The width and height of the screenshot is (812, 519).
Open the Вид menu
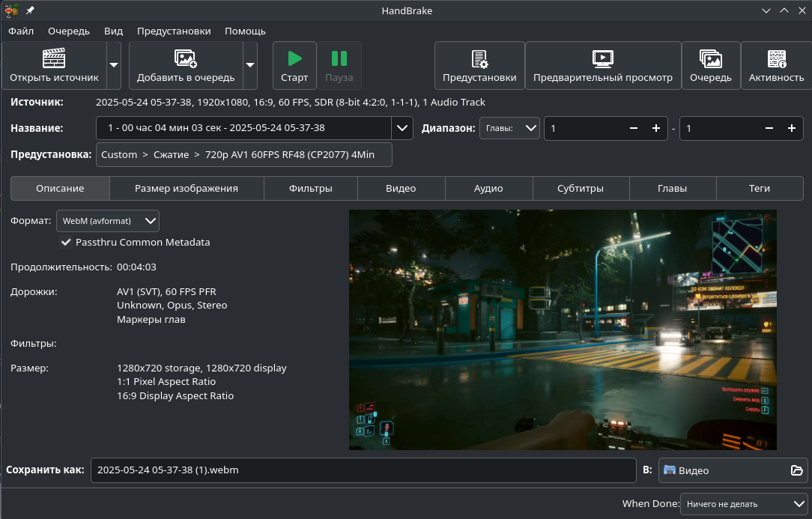113,31
